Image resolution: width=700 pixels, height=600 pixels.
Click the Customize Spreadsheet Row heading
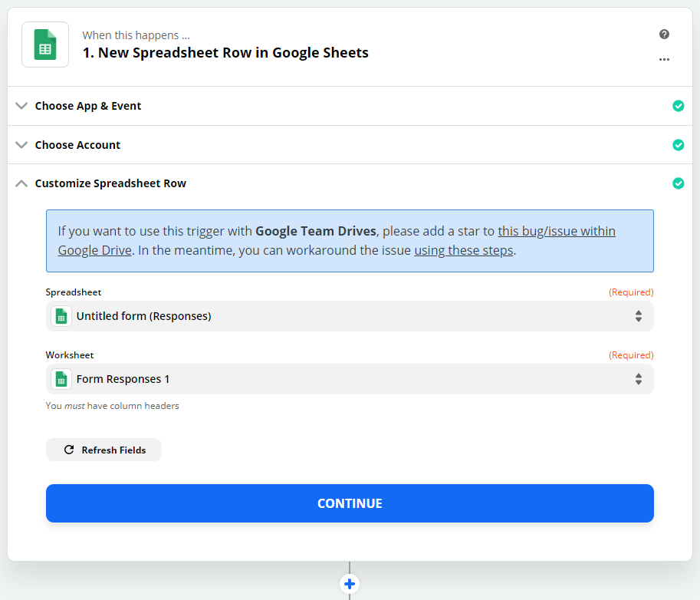110,183
